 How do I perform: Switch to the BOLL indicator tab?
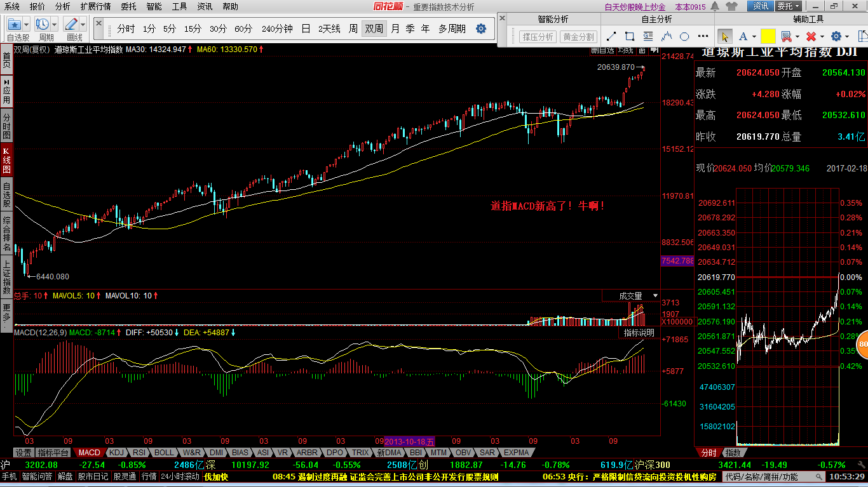pos(164,453)
